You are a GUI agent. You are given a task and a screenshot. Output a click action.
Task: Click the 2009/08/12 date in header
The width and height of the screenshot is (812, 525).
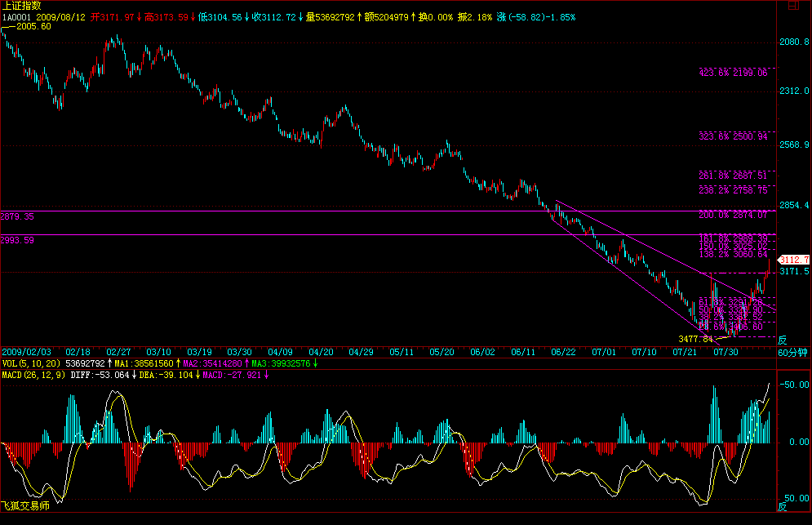click(x=60, y=17)
